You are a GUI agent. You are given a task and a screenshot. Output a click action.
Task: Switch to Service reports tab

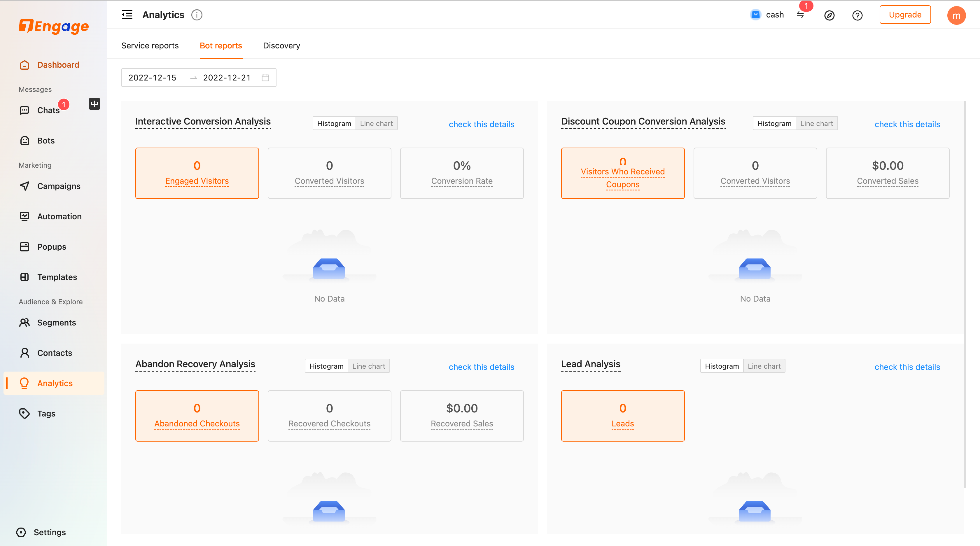(x=150, y=46)
